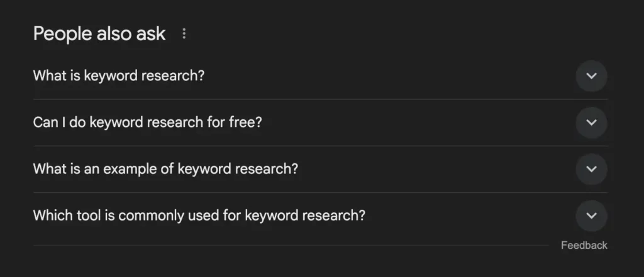Open more options for the People also ask section
Viewport: 644px width, 277px height.
click(x=184, y=34)
